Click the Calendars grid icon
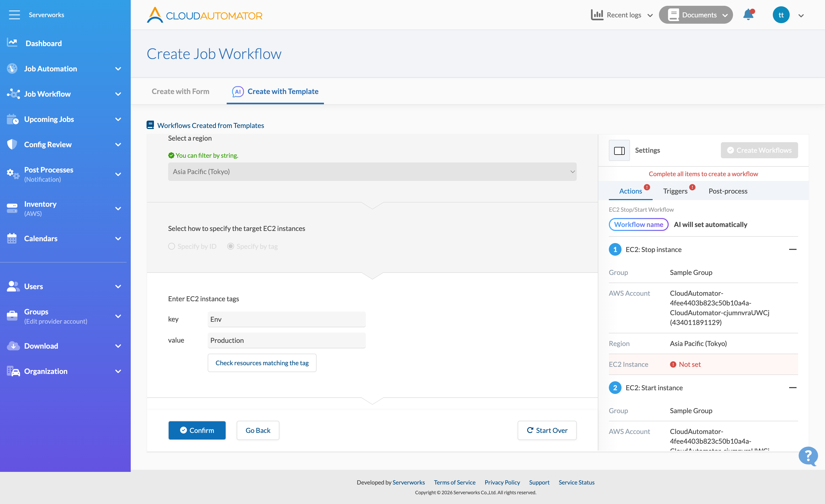 coord(12,238)
